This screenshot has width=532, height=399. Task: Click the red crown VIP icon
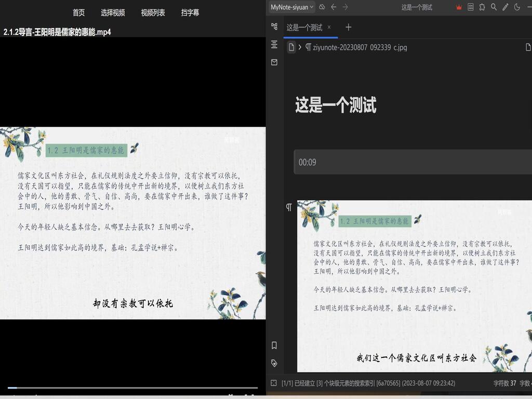(x=459, y=7)
